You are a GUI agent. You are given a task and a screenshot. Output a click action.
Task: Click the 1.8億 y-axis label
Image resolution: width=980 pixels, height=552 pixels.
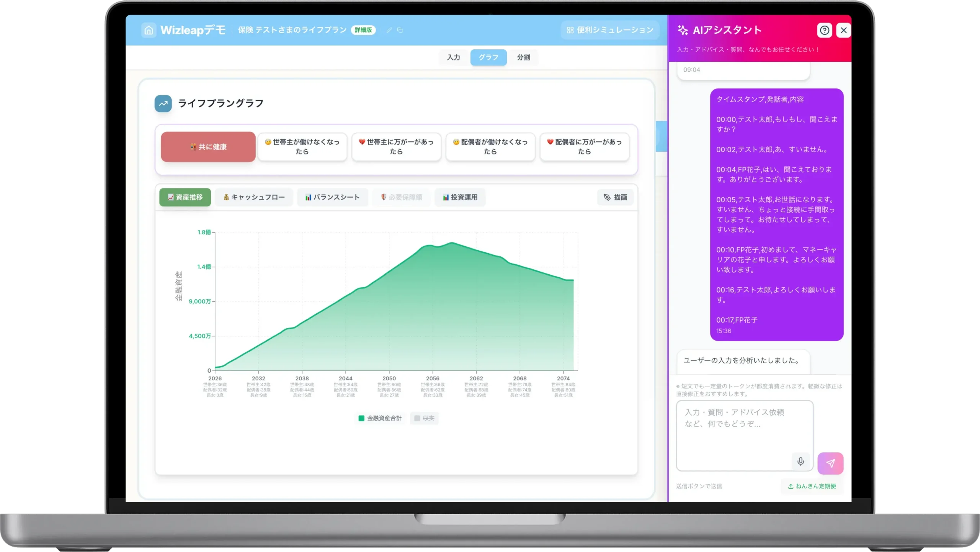pyautogui.click(x=204, y=232)
